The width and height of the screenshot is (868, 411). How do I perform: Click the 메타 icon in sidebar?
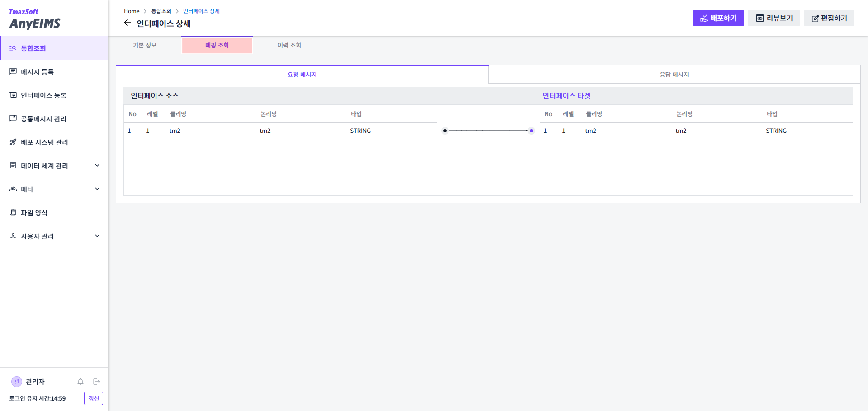(x=13, y=189)
